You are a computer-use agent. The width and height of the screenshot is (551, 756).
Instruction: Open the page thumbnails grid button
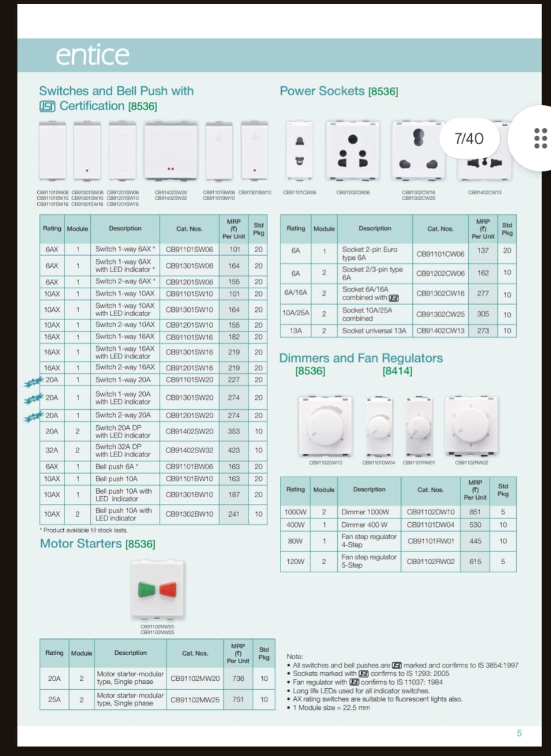point(540,138)
